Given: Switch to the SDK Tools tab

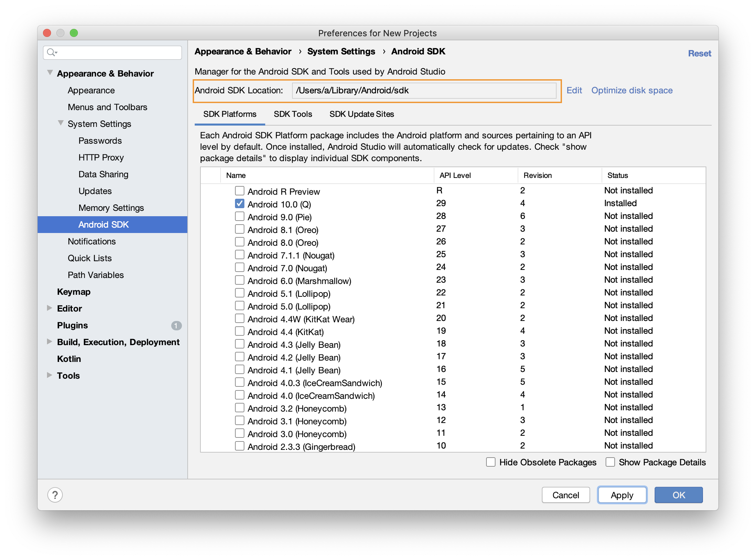Looking at the screenshot, I should pos(292,114).
